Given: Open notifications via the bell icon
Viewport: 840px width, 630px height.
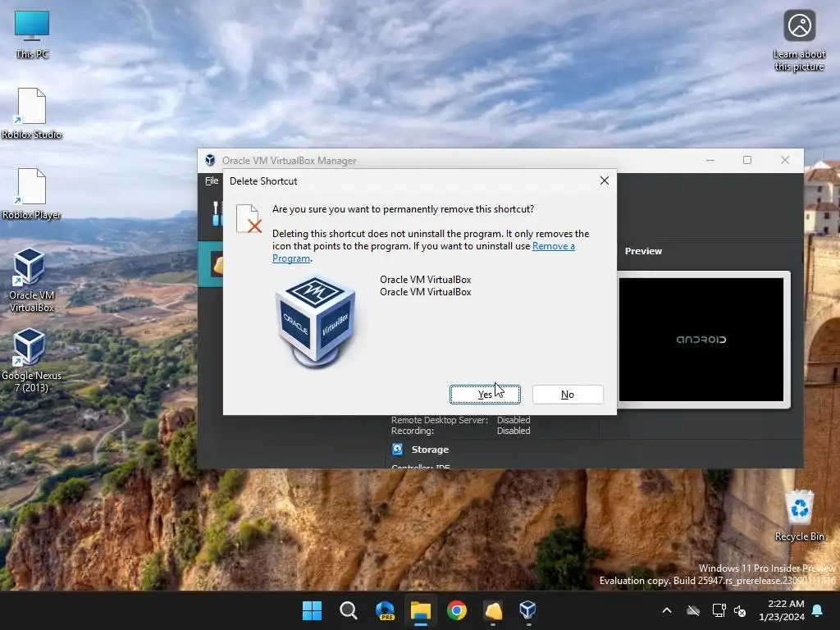Looking at the screenshot, I should pyautogui.click(x=817, y=610).
